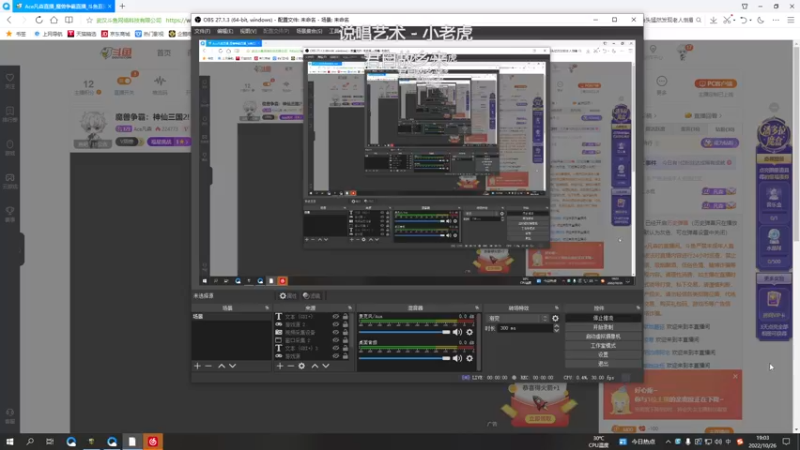Open OBS Settings button in controls
The width and height of the screenshot is (800, 450).
tap(603, 355)
